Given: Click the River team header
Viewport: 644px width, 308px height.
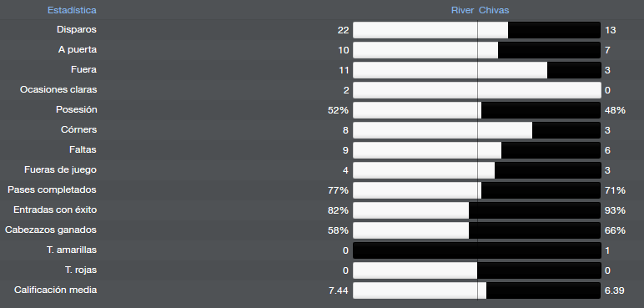Looking at the screenshot, I should pyautogui.click(x=462, y=10).
